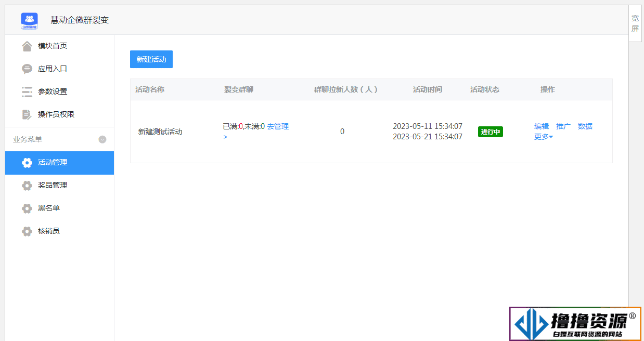Click the 已满:0,未满:0 text

(x=243, y=126)
